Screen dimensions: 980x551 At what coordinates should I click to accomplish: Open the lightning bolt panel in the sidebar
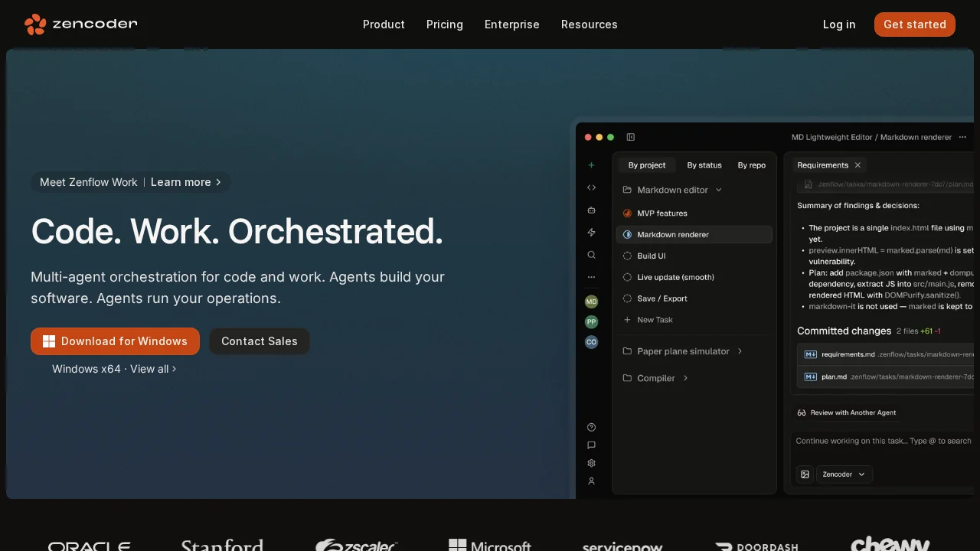click(591, 232)
